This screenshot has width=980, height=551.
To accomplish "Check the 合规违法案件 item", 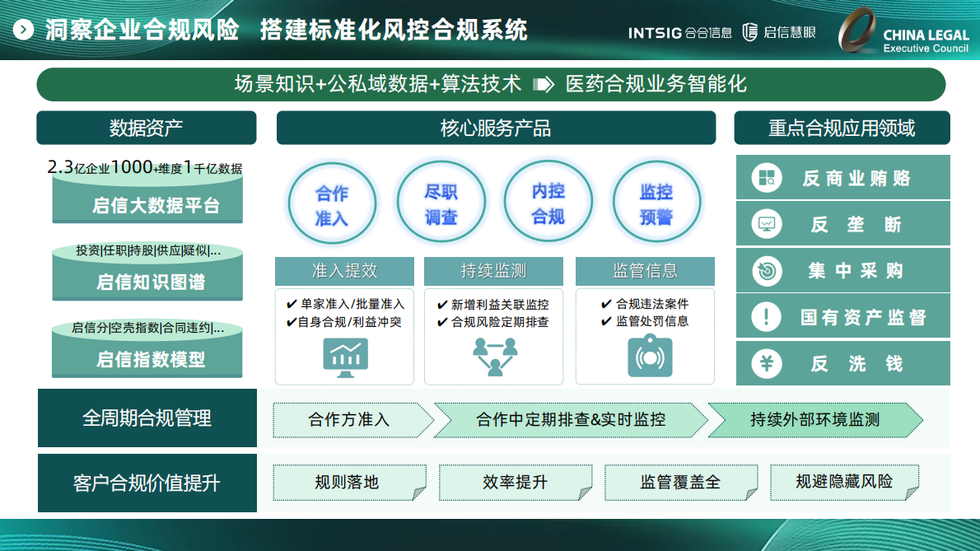I will [646, 302].
